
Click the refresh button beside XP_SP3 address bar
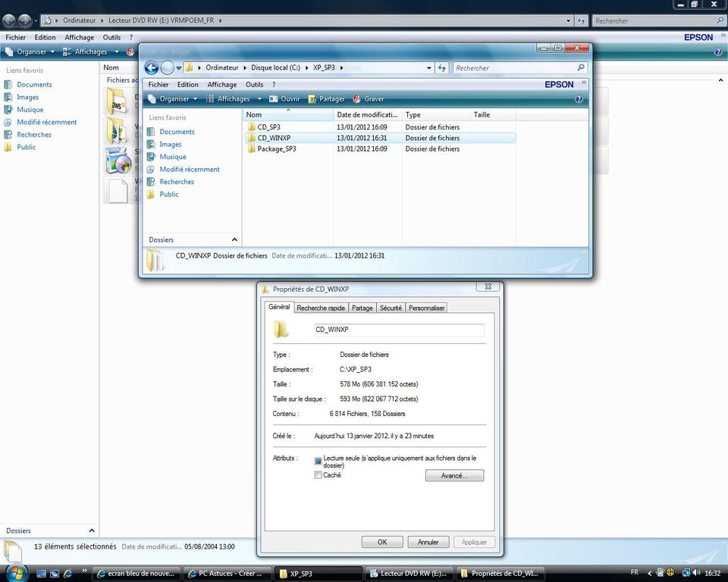point(442,68)
